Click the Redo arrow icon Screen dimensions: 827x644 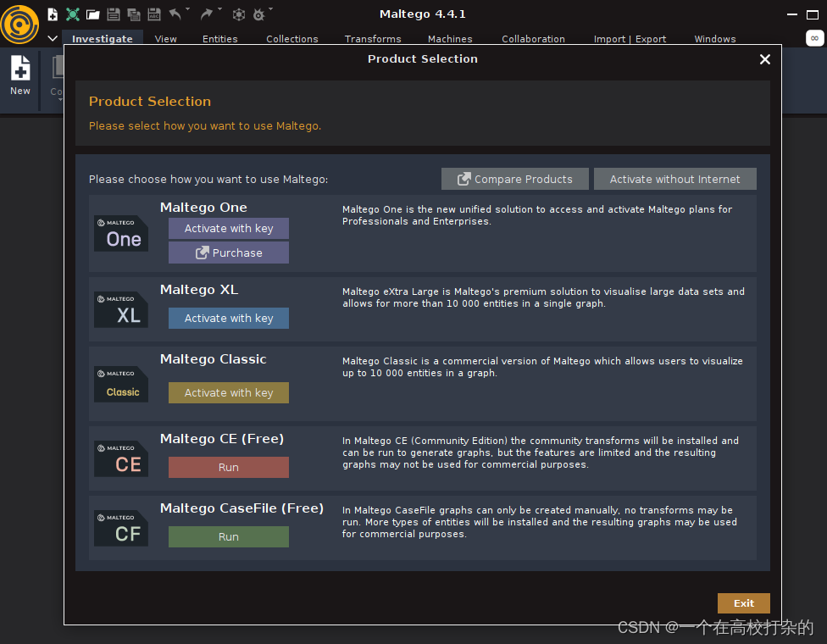206,14
